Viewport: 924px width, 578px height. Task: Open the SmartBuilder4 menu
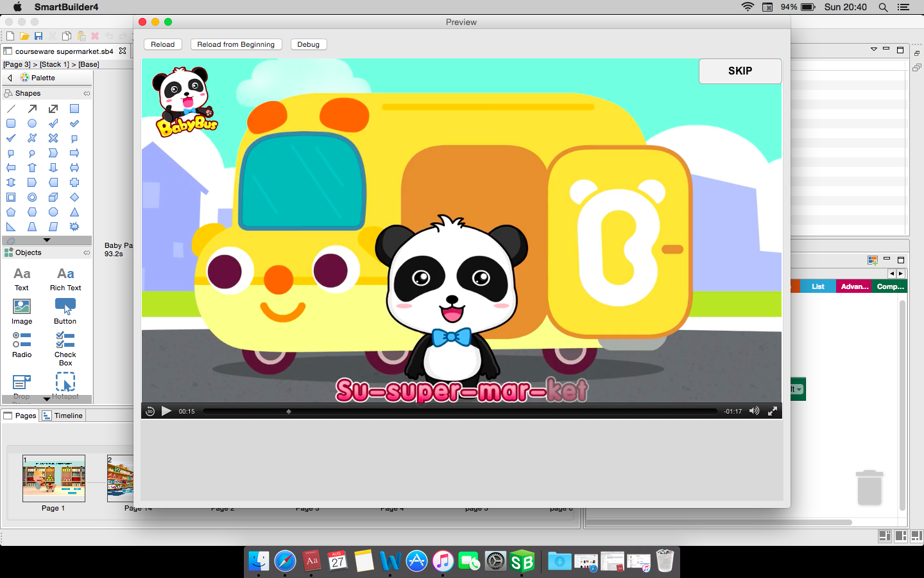click(x=66, y=7)
